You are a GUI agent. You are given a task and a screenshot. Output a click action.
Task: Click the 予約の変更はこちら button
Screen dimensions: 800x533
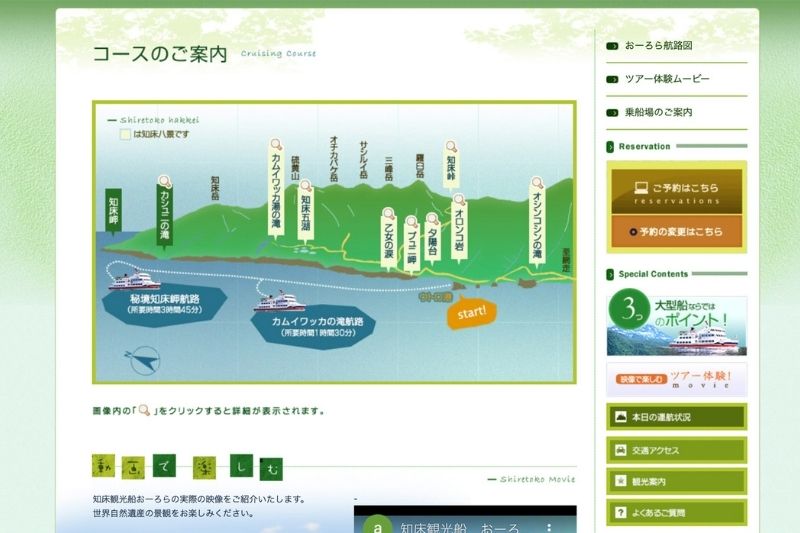coord(677,232)
